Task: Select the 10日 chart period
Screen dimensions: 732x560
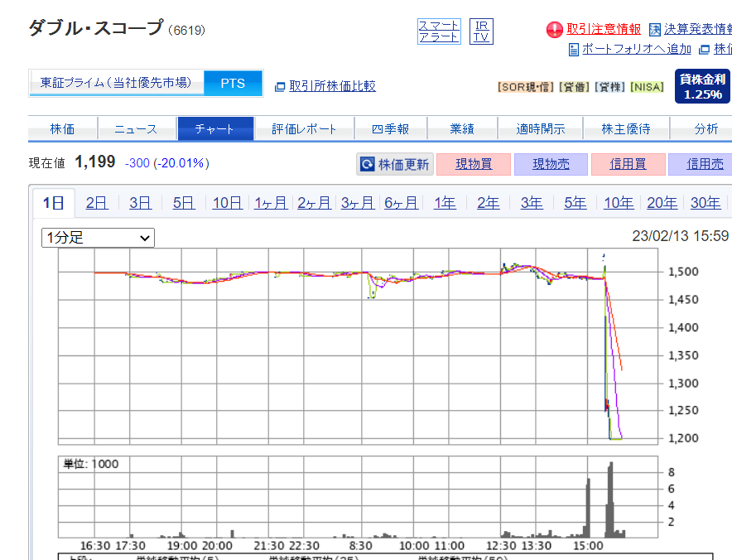Action: click(x=228, y=203)
